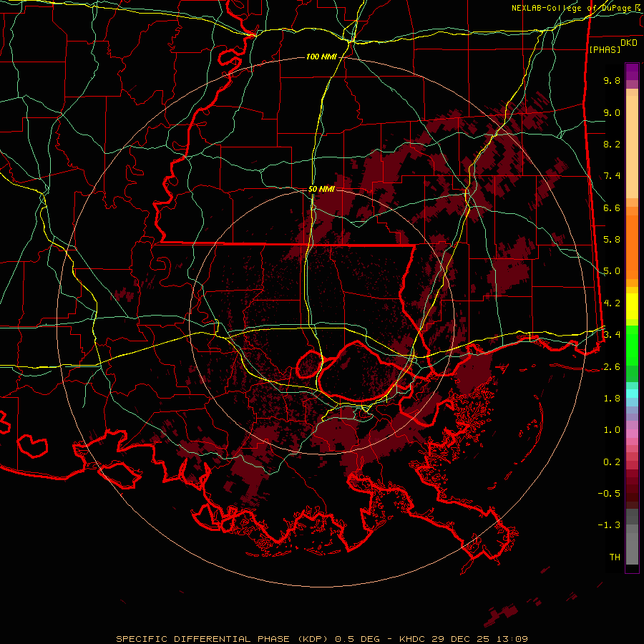The image size is (644, 644).
Task: Click the peach segment of the color bar
Action: point(632,147)
